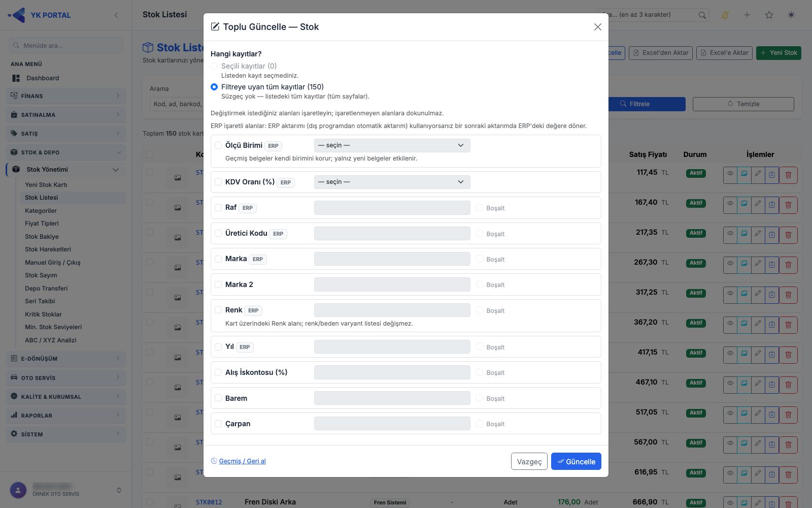Image resolution: width=812 pixels, height=508 pixels.
Task: Click image icon button in 317,25 TL row
Action: (743, 295)
